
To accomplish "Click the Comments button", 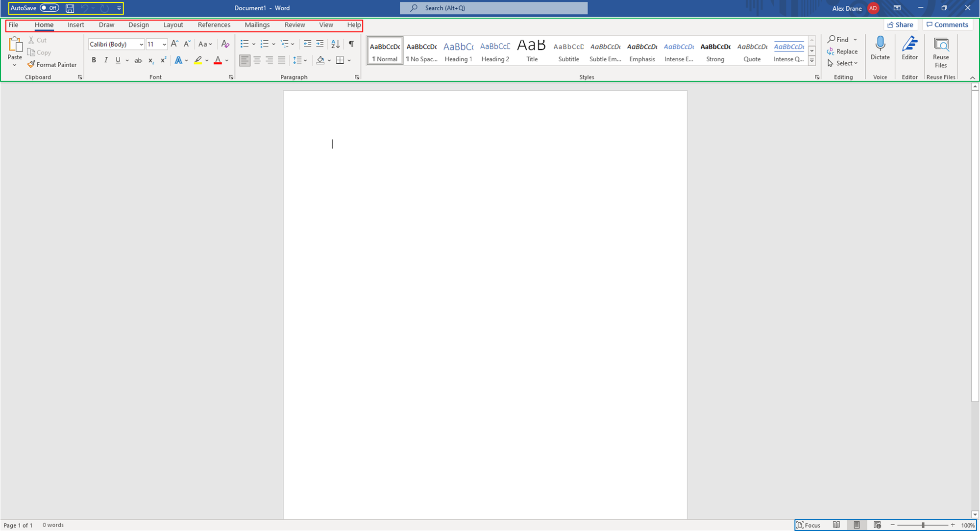I will point(947,25).
